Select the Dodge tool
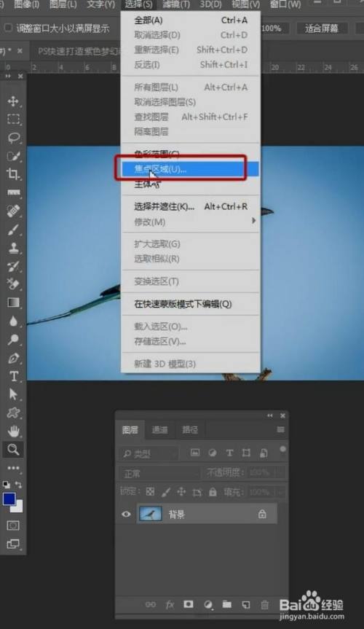 (x=13, y=340)
